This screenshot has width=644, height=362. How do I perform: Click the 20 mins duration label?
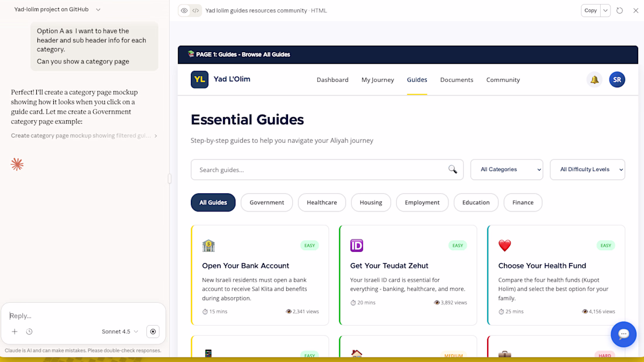(363, 302)
